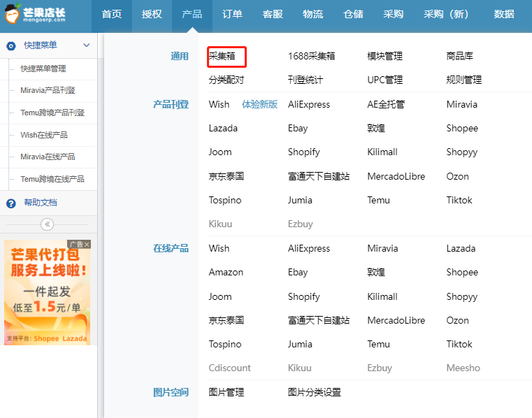Open AE全托管 listing
The image size is (532, 418).
(x=386, y=104)
